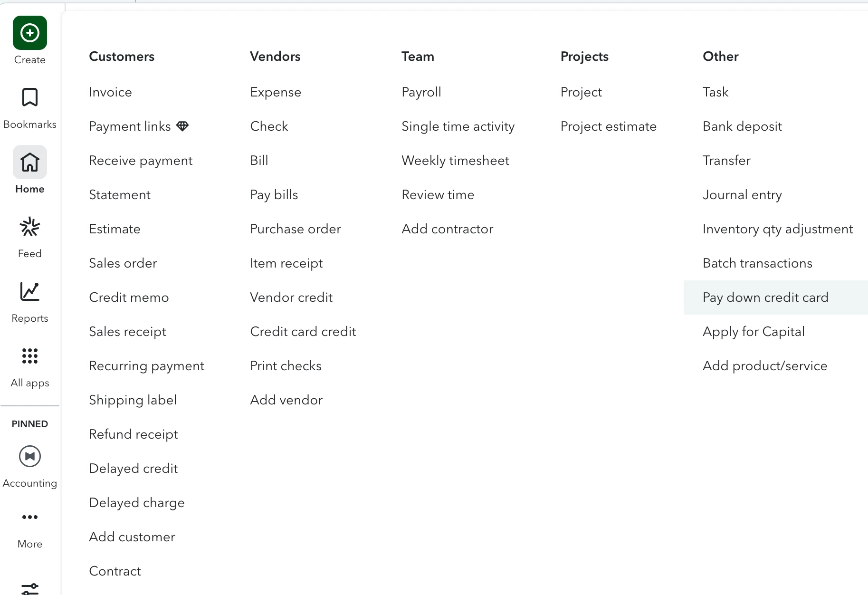Open the Feed sidebar icon

click(30, 227)
